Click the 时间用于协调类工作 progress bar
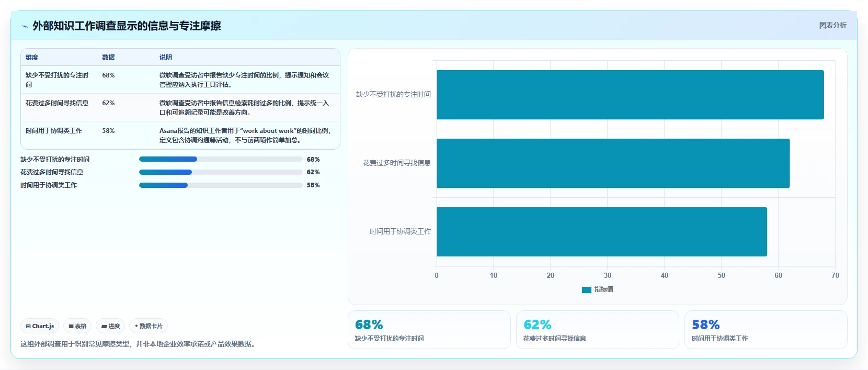Image resolution: width=868 pixels, height=370 pixels. tap(221, 185)
